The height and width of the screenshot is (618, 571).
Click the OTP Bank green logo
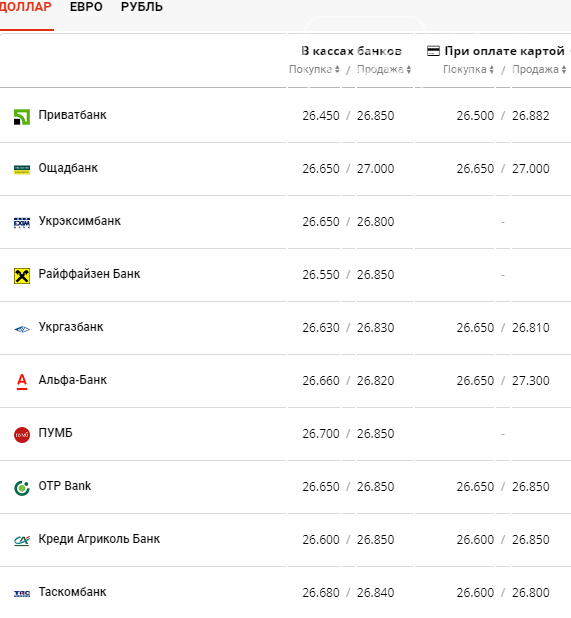(x=22, y=488)
